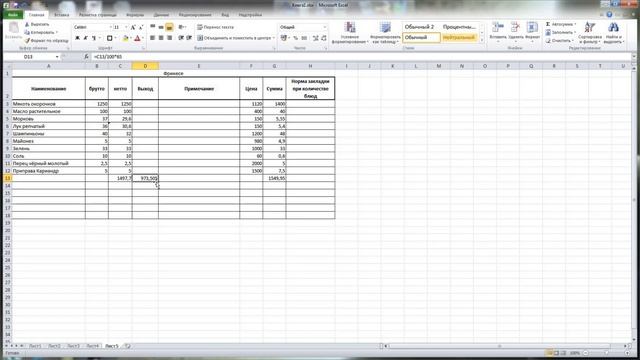Apply the percent style icon

(x=296, y=38)
